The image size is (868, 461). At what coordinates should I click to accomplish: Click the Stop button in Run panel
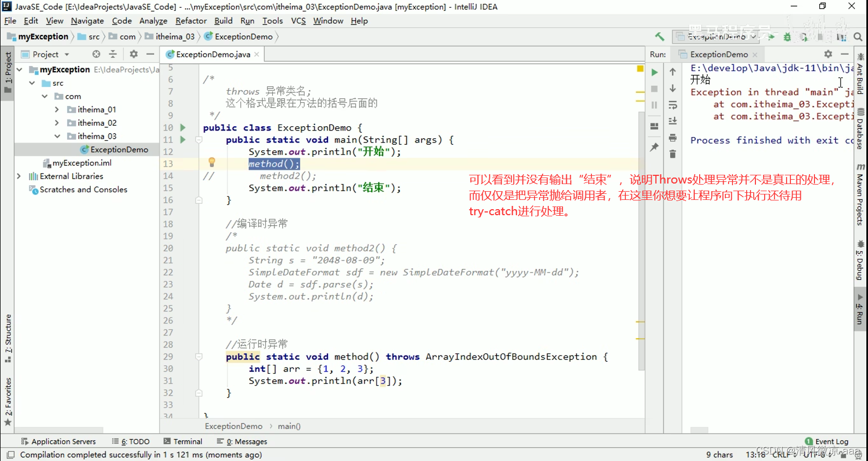(654, 88)
